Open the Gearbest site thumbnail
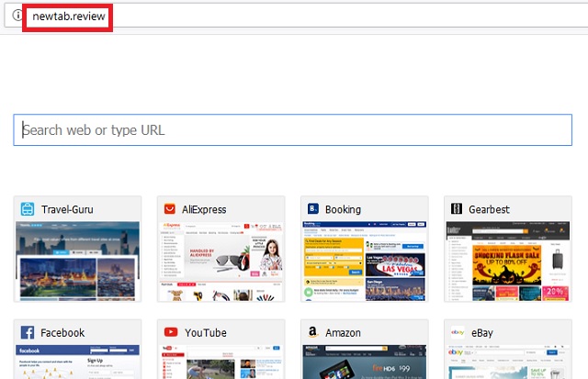This screenshot has width=588, height=379. pyautogui.click(x=508, y=261)
